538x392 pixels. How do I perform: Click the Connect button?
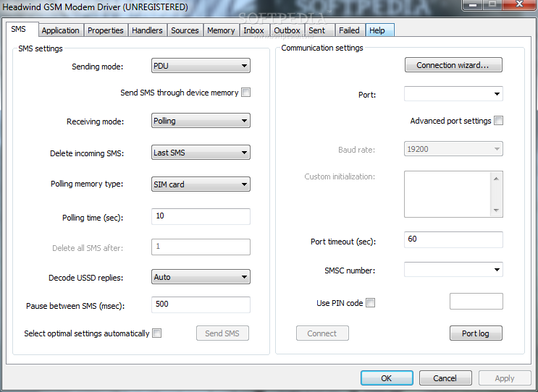click(322, 333)
